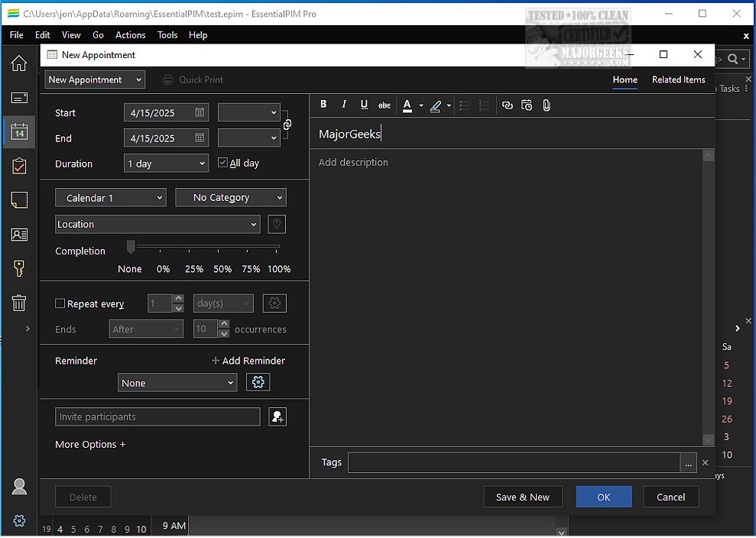Click the Save & New button

(x=523, y=497)
